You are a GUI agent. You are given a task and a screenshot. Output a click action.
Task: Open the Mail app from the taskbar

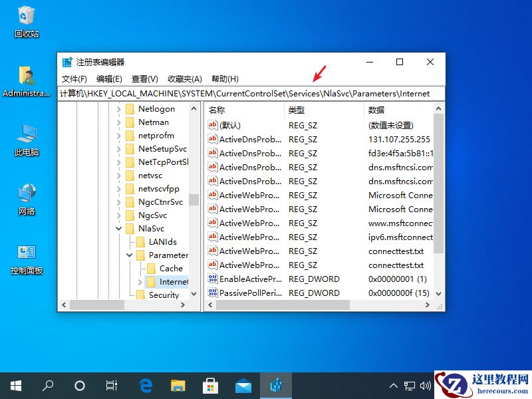243,385
